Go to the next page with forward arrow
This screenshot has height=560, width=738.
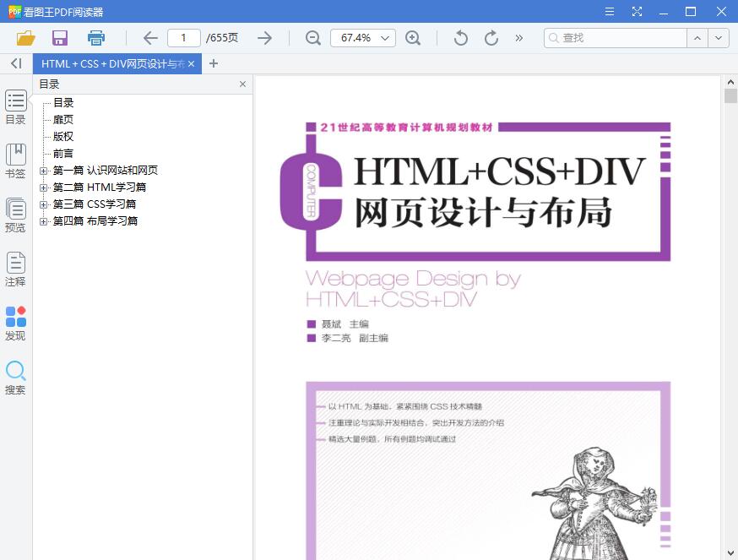coord(265,37)
